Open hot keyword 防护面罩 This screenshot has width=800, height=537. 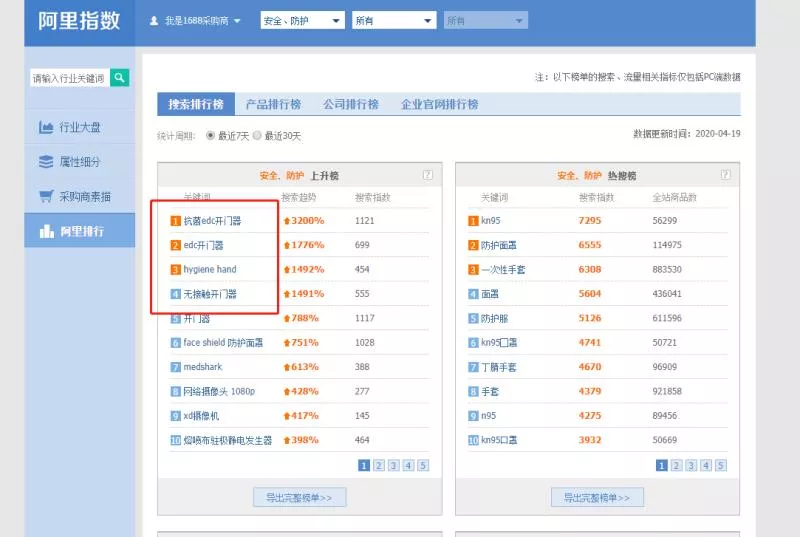[x=498, y=245]
